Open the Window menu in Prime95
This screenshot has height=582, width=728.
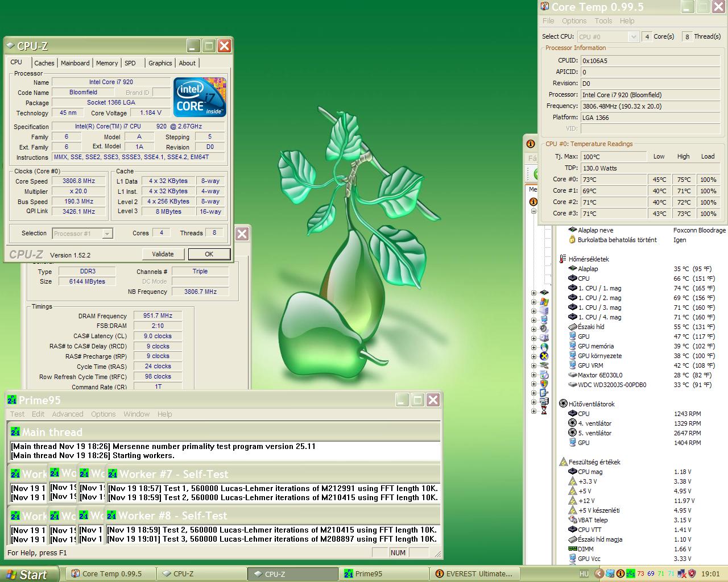[x=136, y=414]
